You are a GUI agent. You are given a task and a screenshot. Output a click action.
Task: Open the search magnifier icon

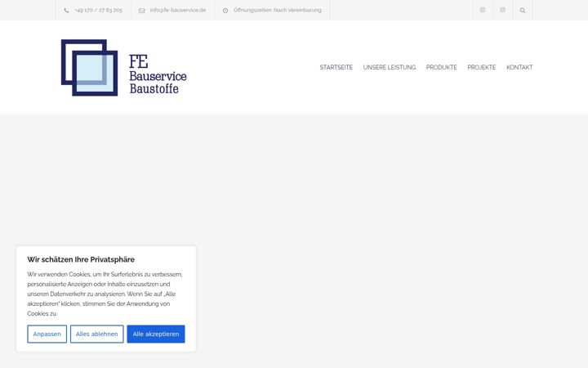click(x=523, y=11)
